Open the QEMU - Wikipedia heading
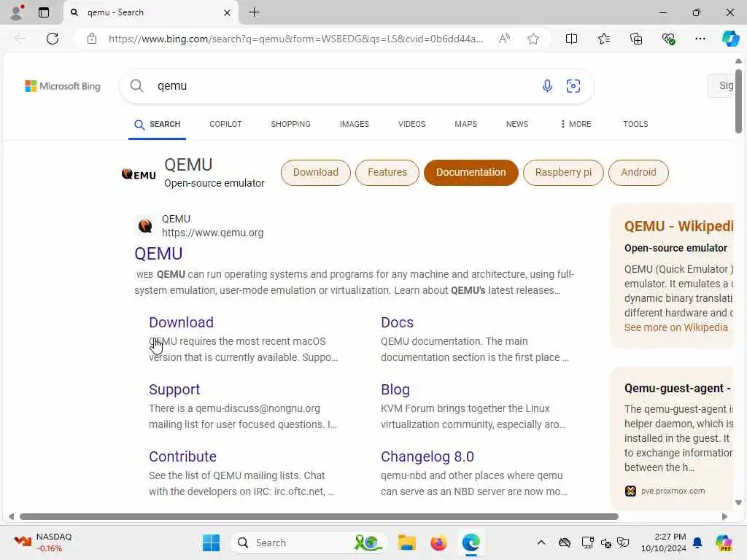The height and width of the screenshot is (560, 747). click(679, 226)
